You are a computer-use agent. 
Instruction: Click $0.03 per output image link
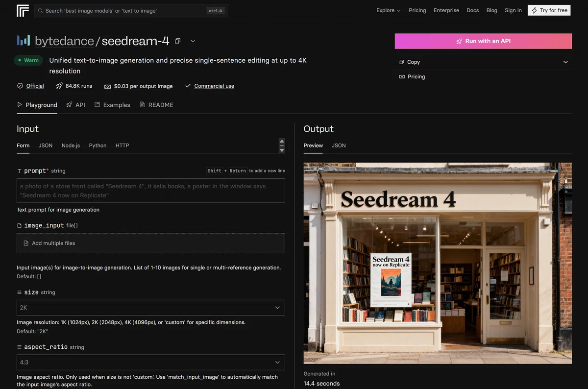coord(143,86)
